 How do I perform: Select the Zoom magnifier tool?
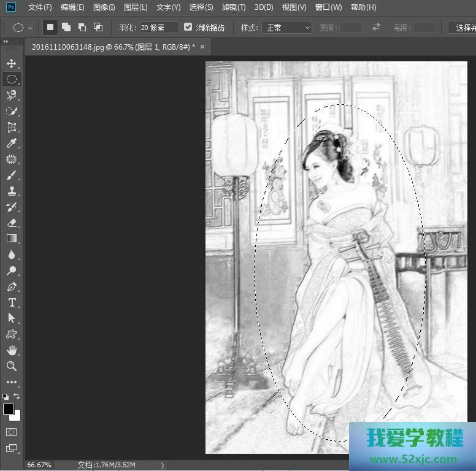pyautogui.click(x=12, y=366)
